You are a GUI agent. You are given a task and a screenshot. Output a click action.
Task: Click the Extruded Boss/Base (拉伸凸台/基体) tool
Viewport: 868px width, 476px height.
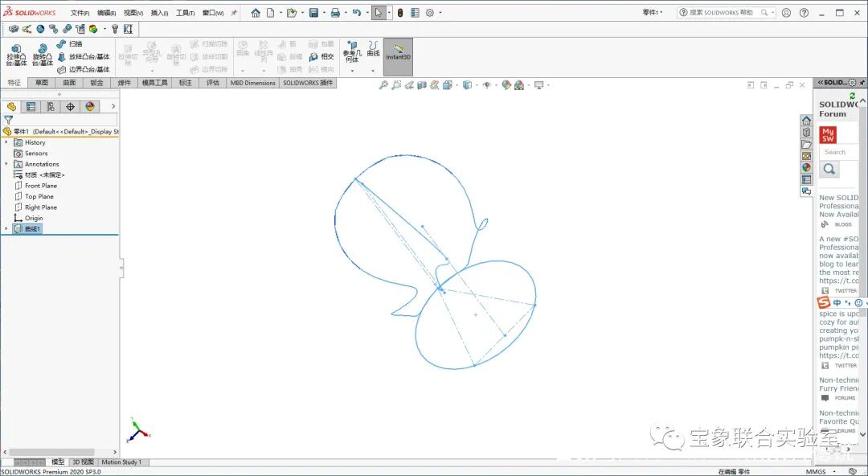click(16, 56)
